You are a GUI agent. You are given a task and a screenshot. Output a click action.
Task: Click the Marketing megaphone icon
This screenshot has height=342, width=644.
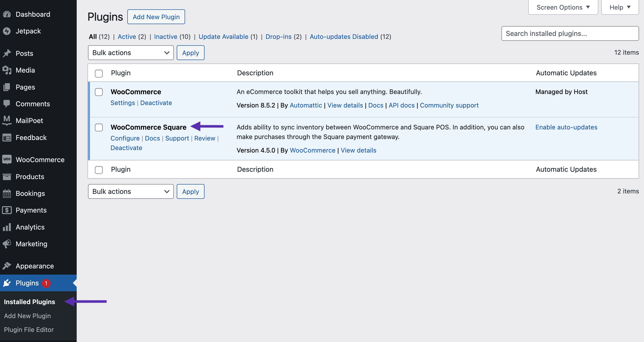click(7, 244)
